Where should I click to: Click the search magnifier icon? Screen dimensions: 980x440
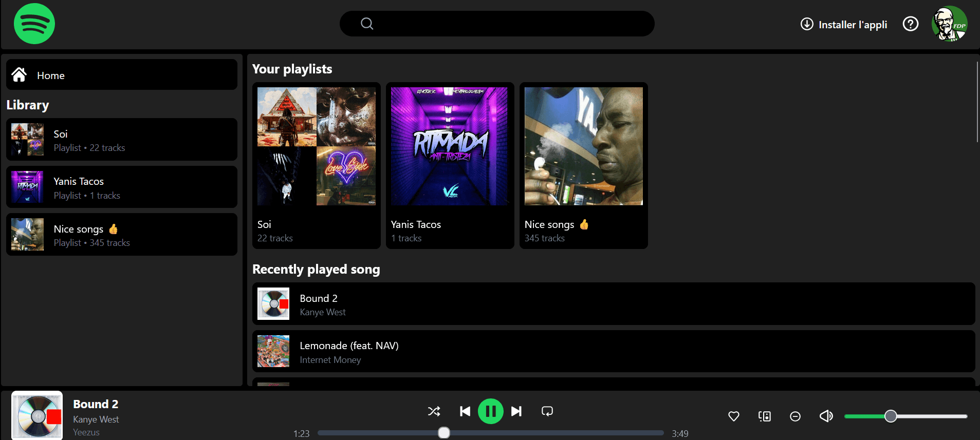(x=367, y=24)
